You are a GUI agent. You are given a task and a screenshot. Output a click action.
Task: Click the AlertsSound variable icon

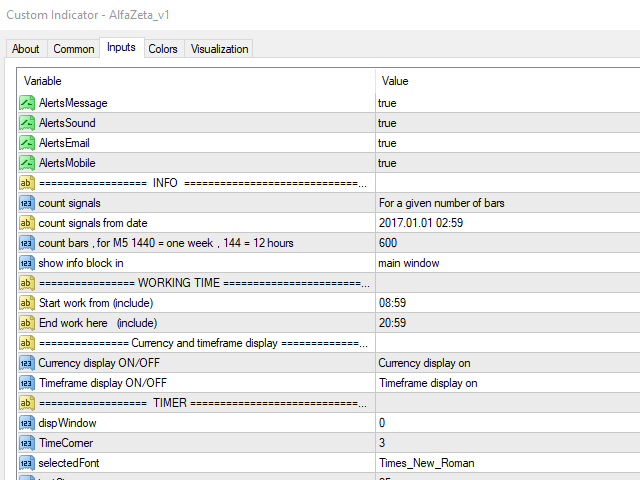point(27,123)
